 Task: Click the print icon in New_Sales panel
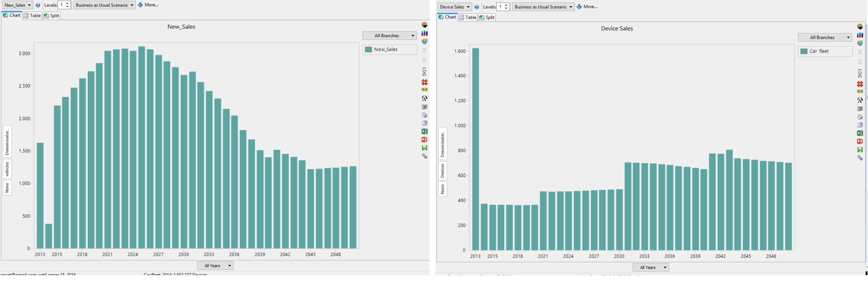[424, 115]
